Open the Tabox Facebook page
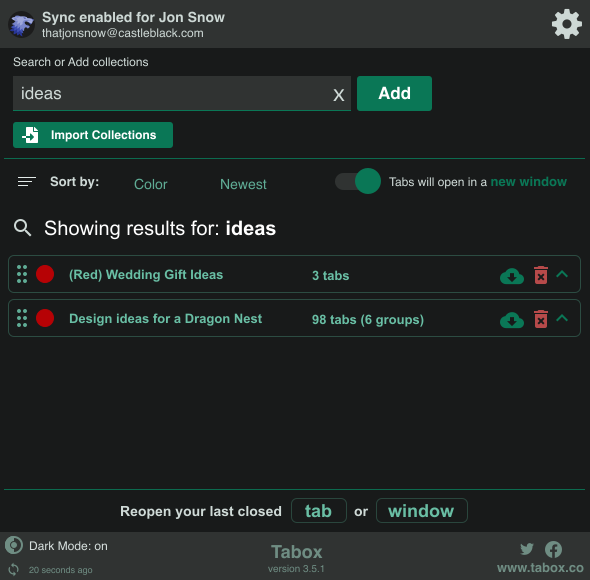Screen dimensions: 590x580 (x=554, y=550)
